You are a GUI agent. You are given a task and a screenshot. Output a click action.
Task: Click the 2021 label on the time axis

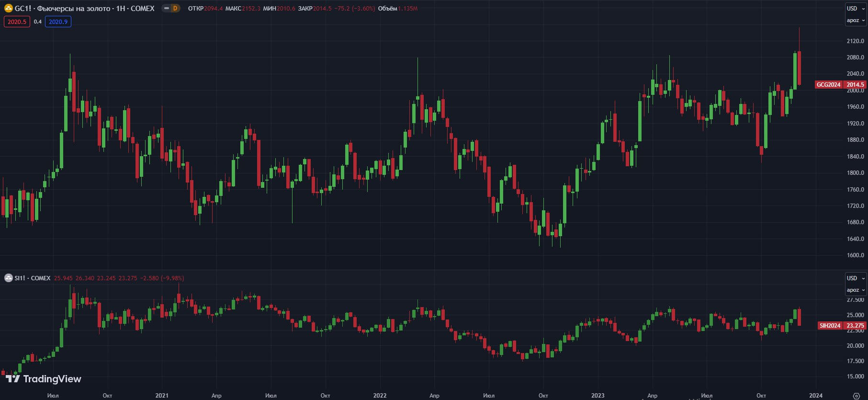[162, 395]
